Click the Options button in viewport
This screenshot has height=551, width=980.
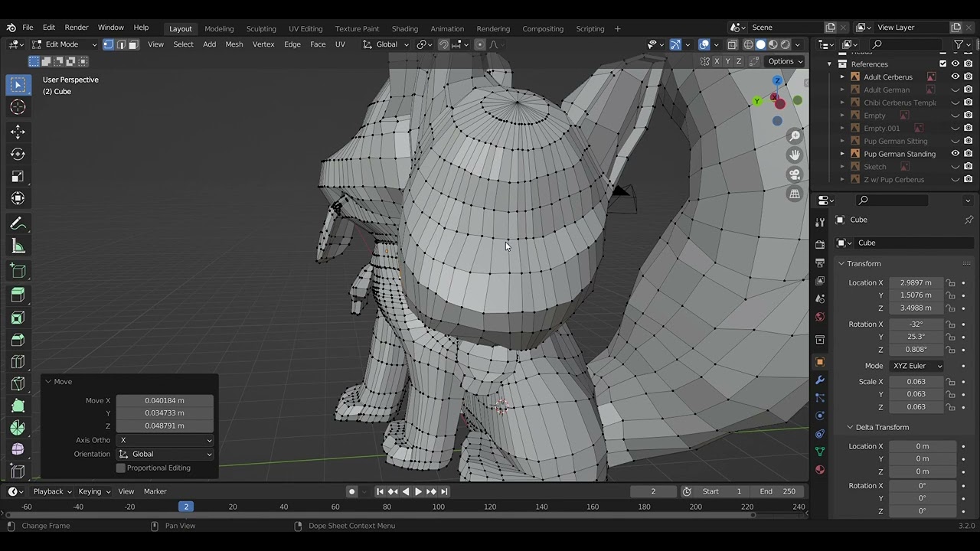(785, 61)
